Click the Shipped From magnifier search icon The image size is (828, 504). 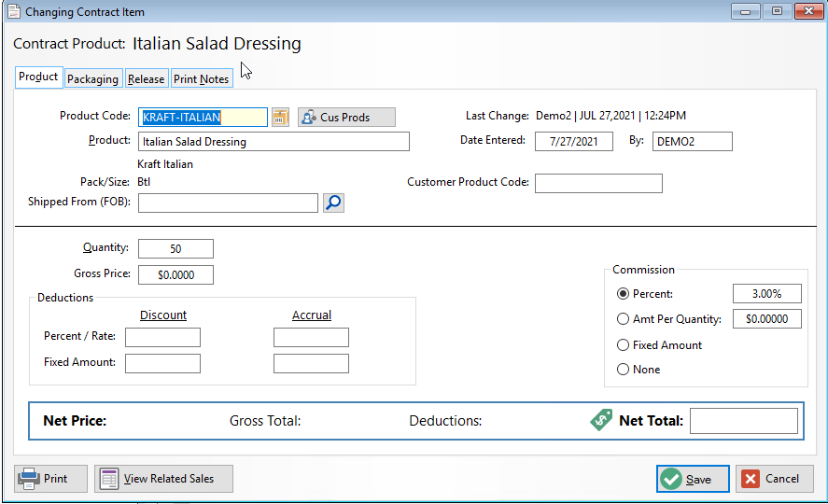coord(334,203)
